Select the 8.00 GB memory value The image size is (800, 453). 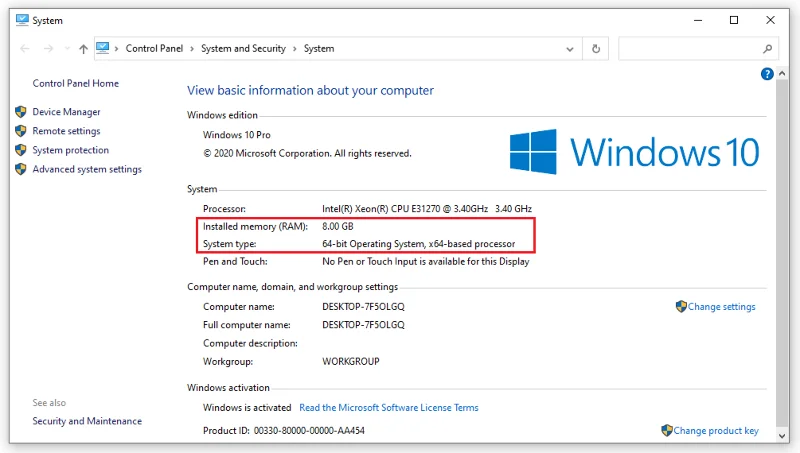coord(337,226)
